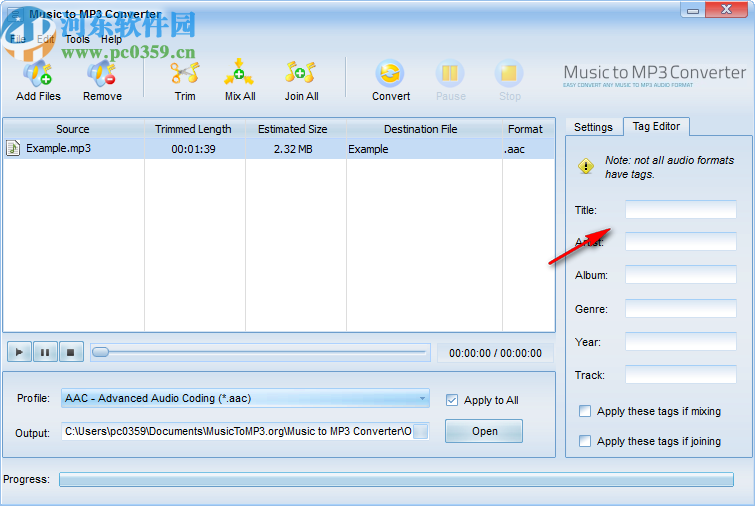Enable Apply these tags if mixing
This screenshot has width=755, height=506.
[585, 411]
